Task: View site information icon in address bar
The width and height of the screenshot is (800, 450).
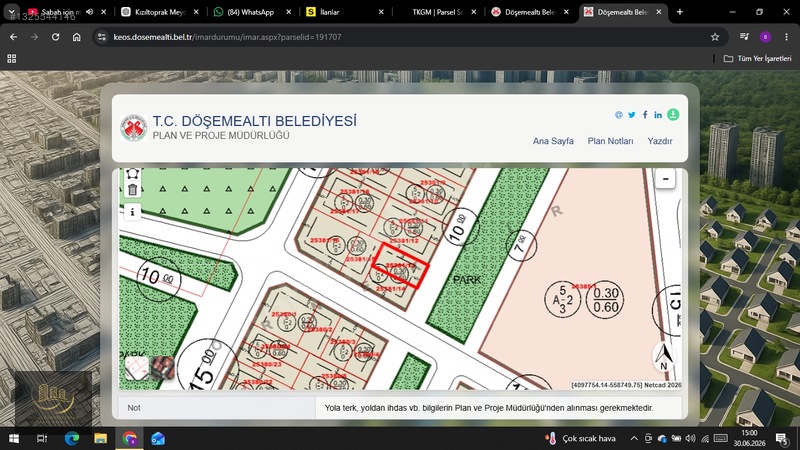Action: click(x=102, y=37)
